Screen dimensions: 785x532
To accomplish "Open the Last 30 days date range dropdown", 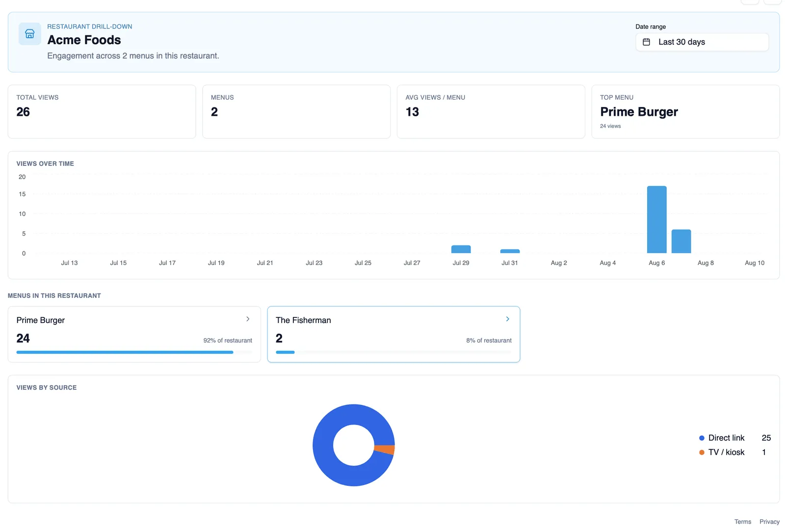I will (x=702, y=42).
